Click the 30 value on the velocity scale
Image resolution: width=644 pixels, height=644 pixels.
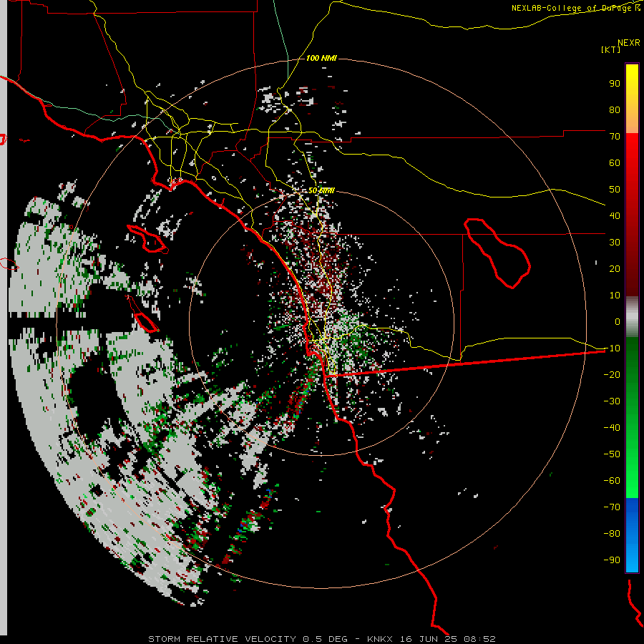click(x=615, y=243)
